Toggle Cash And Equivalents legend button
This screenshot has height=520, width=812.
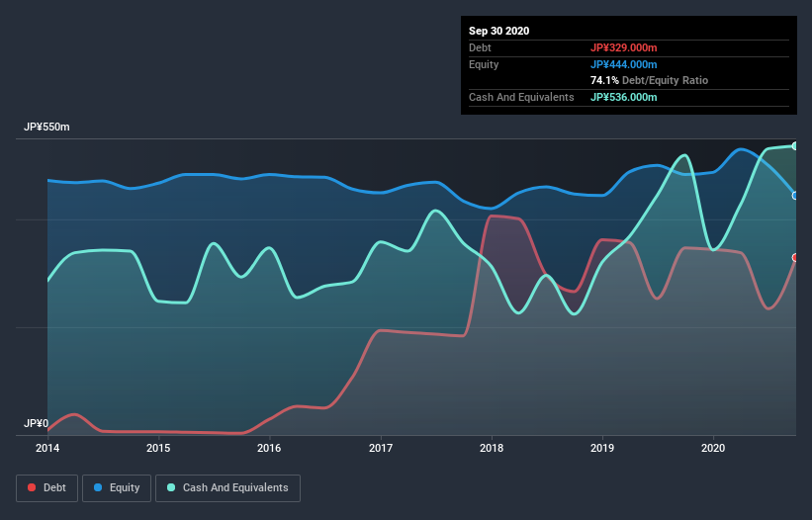(x=227, y=488)
